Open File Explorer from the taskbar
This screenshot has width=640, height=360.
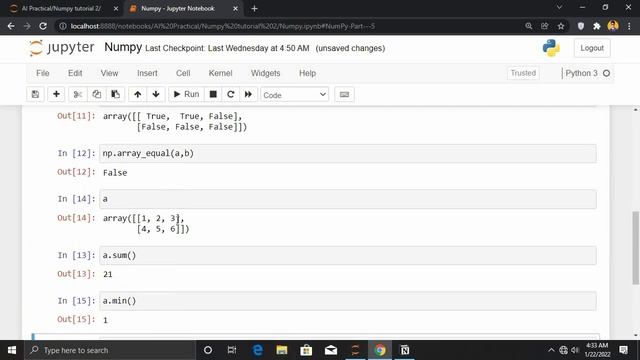click(x=282, y=350)
